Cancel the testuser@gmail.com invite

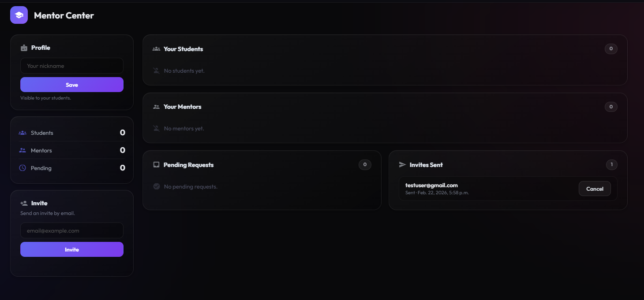point(595,189)
